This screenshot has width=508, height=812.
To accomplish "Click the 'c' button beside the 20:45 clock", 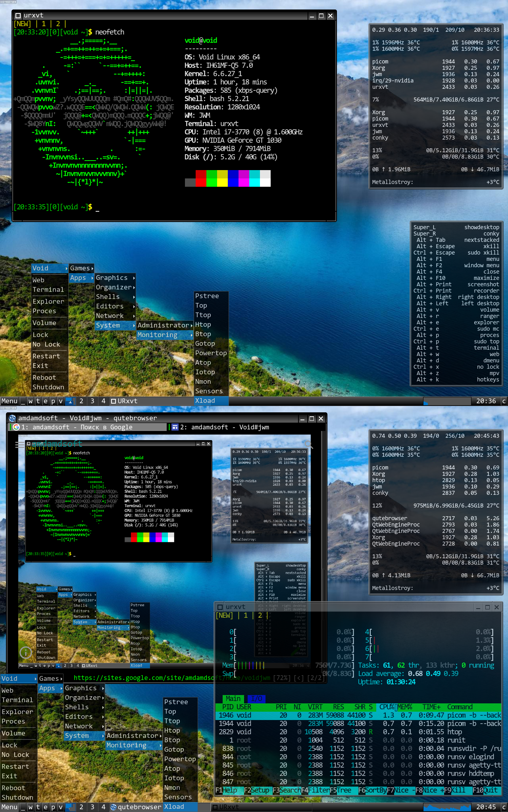I will 504,807.
